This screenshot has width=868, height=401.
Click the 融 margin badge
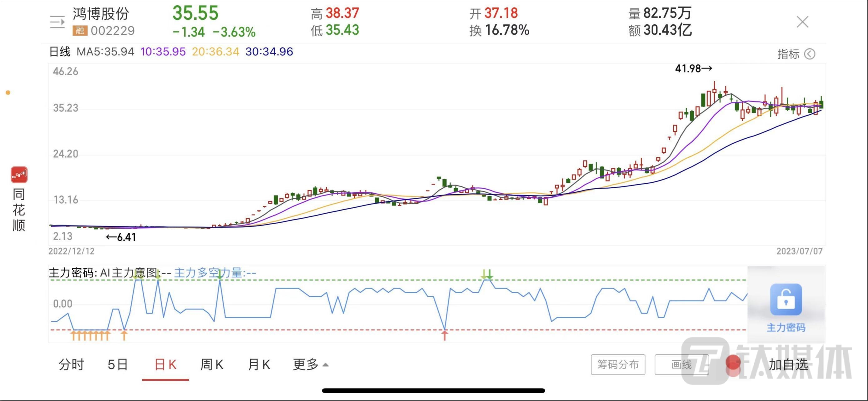[80, 31]
